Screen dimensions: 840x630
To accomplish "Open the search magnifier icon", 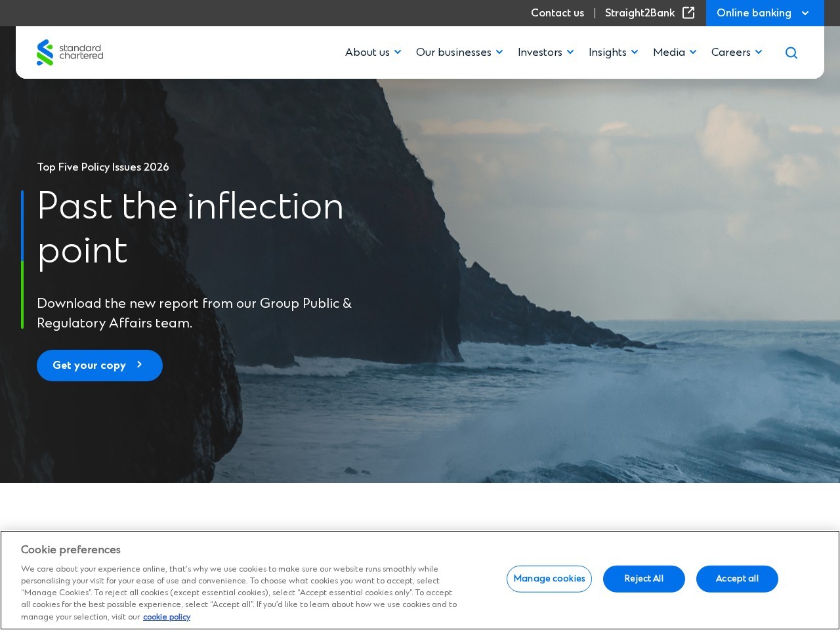I will 791,52.
